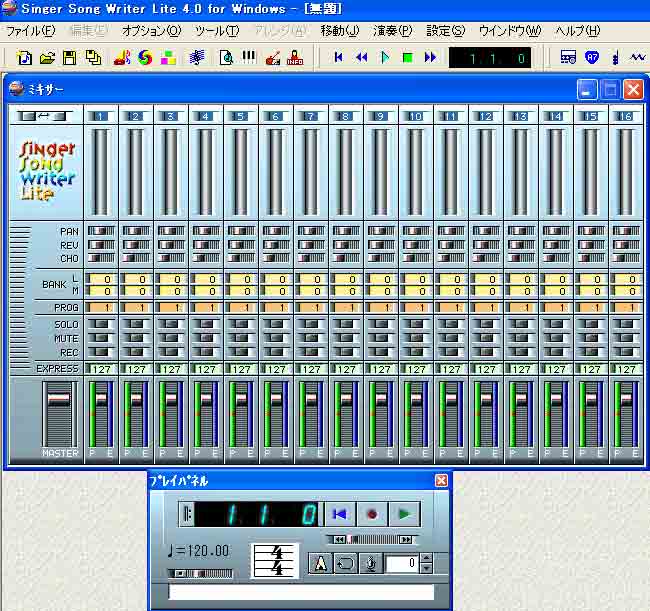650x611 pixels.
Task: Click PAN slider of channel 1
Action: 101,230
